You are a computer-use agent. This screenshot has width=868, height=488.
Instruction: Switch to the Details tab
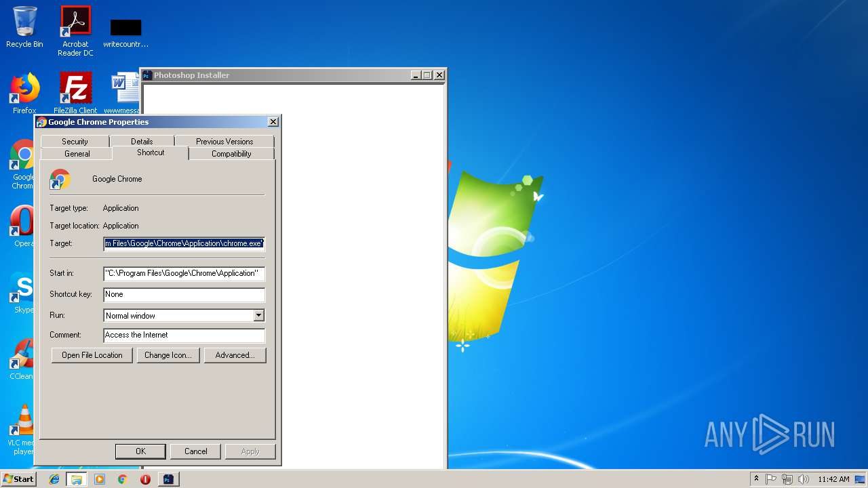click(x=142, y=141)
